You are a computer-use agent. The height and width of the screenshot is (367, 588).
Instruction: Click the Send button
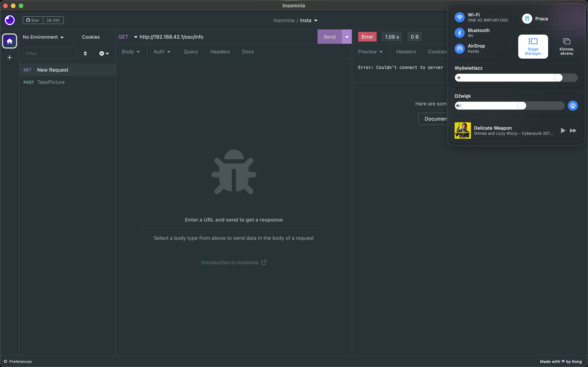pos(329,37)
